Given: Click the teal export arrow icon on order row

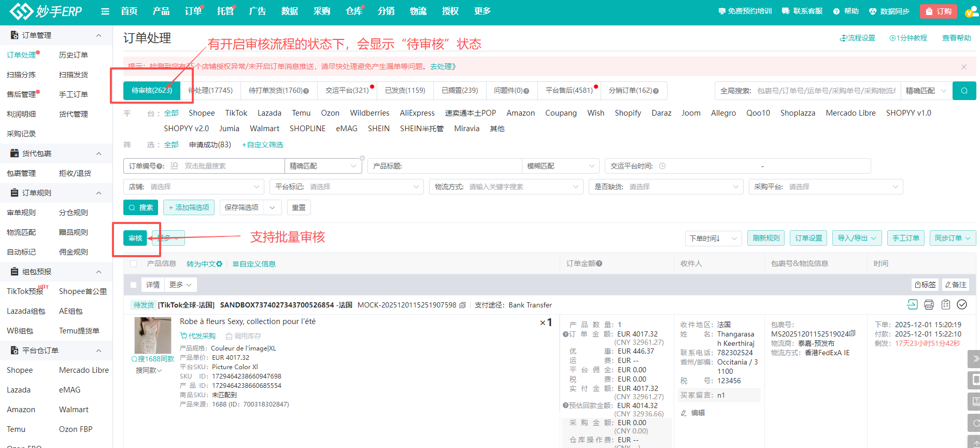Looking at the screenshot, I should 912,304.
